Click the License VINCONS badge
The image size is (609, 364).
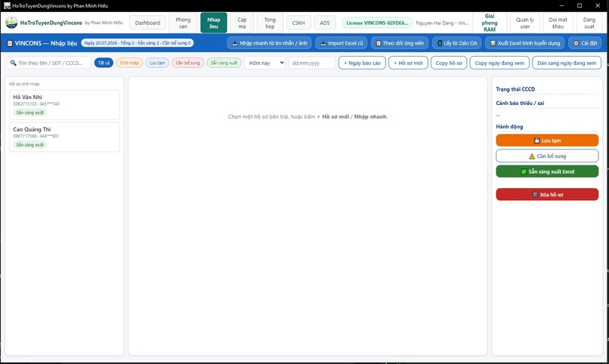point(377,23)
